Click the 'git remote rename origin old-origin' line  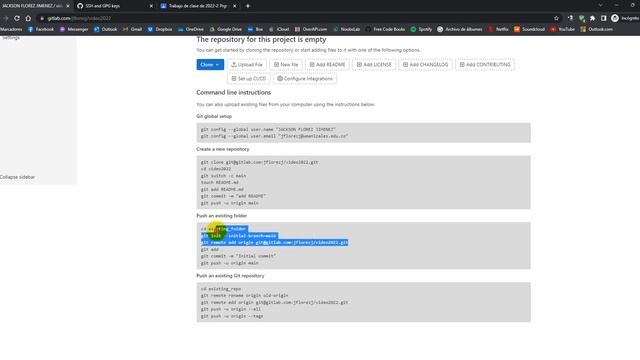[244, 296]
